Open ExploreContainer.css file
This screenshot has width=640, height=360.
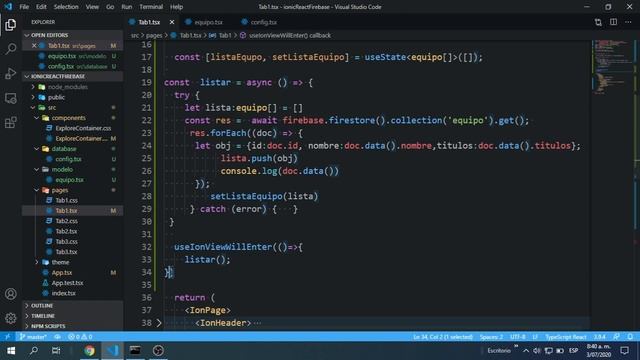pos(83,128)
